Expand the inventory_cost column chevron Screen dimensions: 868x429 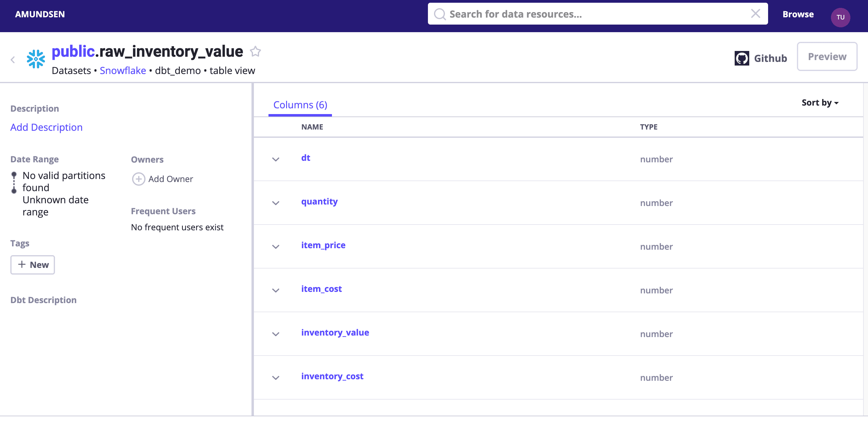coord(276,378)
